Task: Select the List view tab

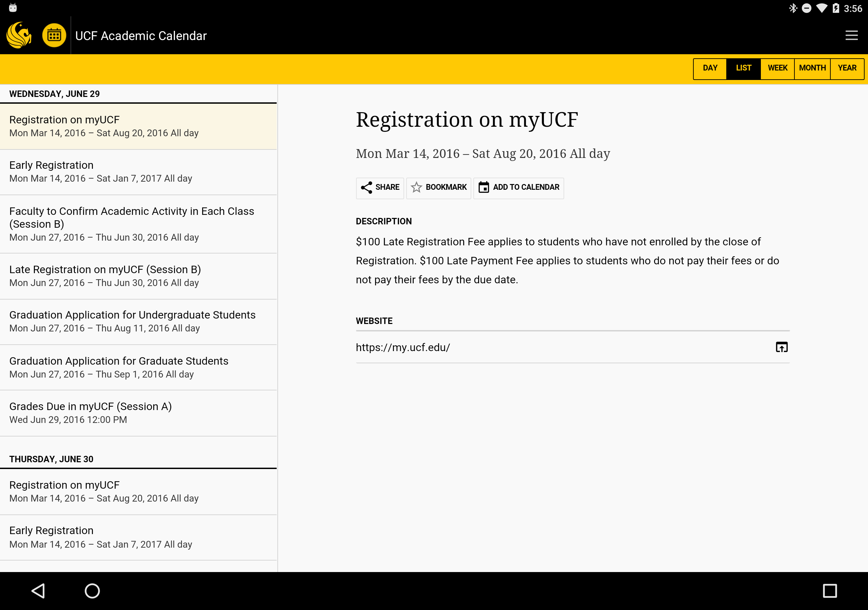Action: pyautogui.click(x=743, y=68)
